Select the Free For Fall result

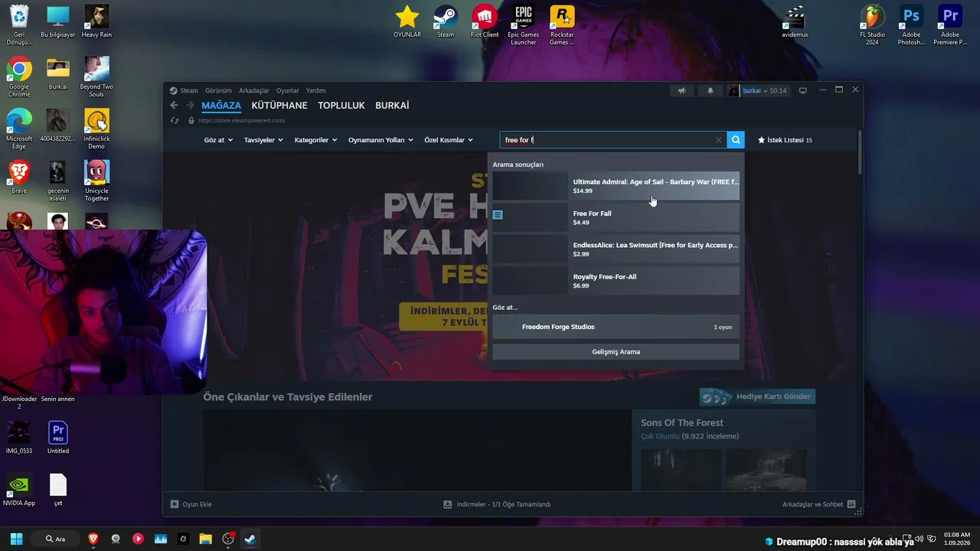click(x=616, y=217)
